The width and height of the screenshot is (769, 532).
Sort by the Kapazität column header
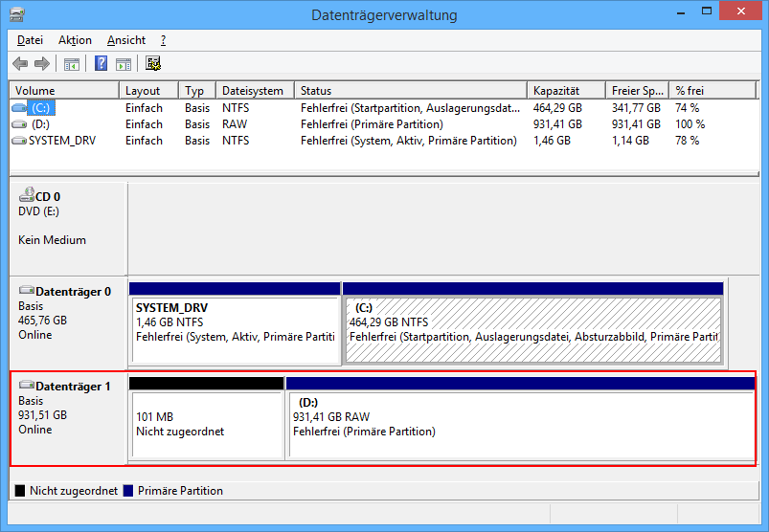tap(567, 91)
